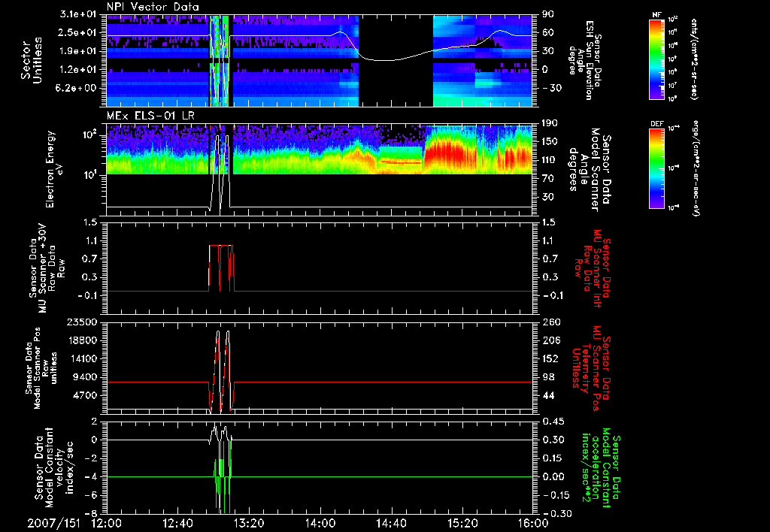Click the 'MEx ELS-01 LR' panel title
This screenshot has width=770, height=532.
(x=150, y=116)
